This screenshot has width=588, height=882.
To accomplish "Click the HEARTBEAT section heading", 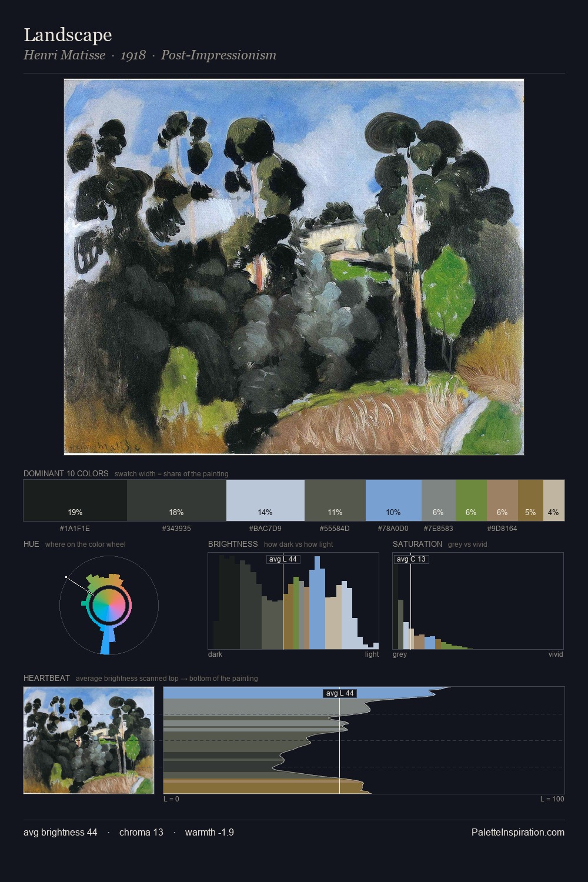I will (x=46, y=678).
